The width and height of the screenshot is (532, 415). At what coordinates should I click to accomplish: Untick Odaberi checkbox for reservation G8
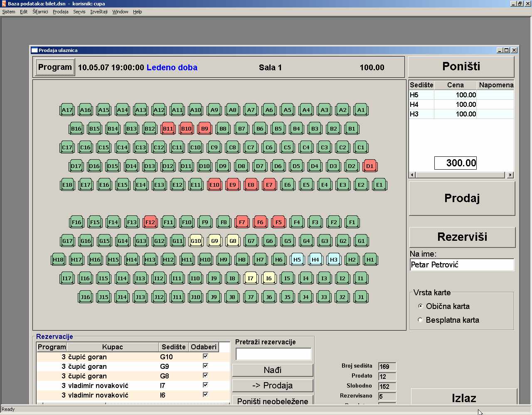(205, 375)
